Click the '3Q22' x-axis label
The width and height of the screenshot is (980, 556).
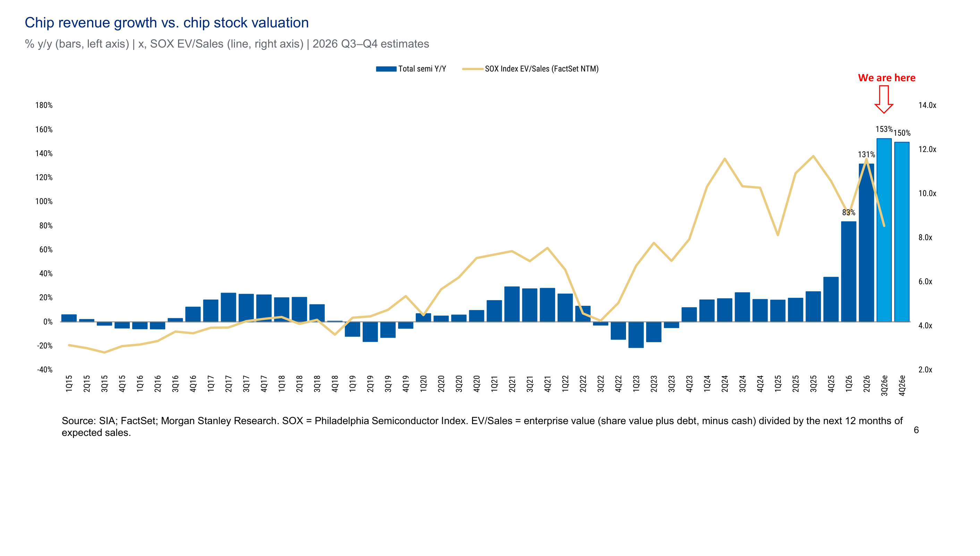(x=600, y=384)
